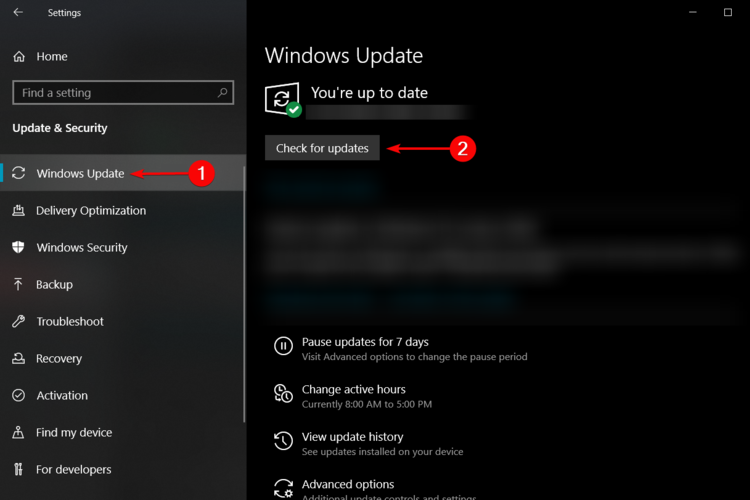Click the Activation checkmark circle icon

click(x=19, y=395)
